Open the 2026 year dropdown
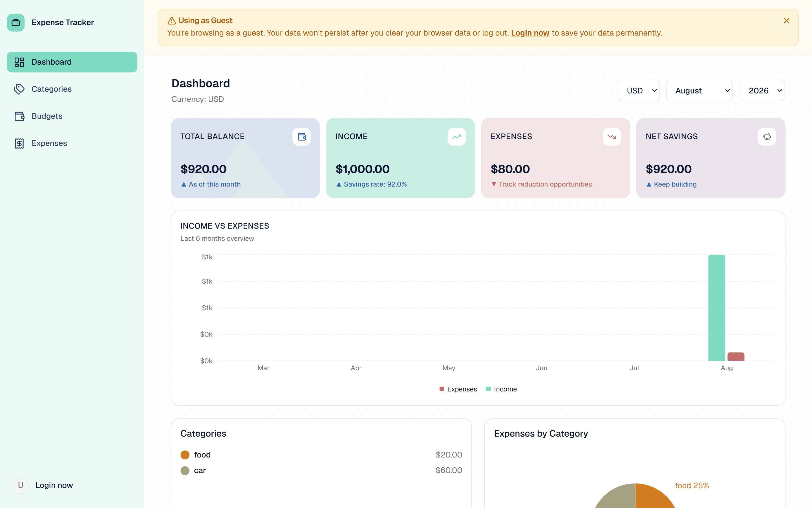Image resolution: width=812 pixels, height=508 pixels. (x=762, y=90)
